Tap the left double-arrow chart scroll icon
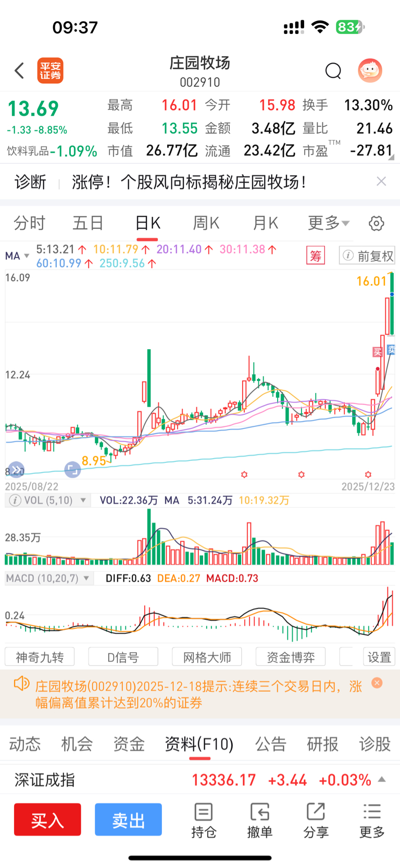400x868 pixels. click(x=16, y=469)
